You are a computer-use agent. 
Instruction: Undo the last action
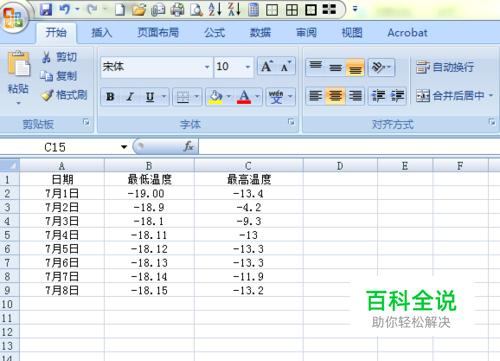coord(65,9)
